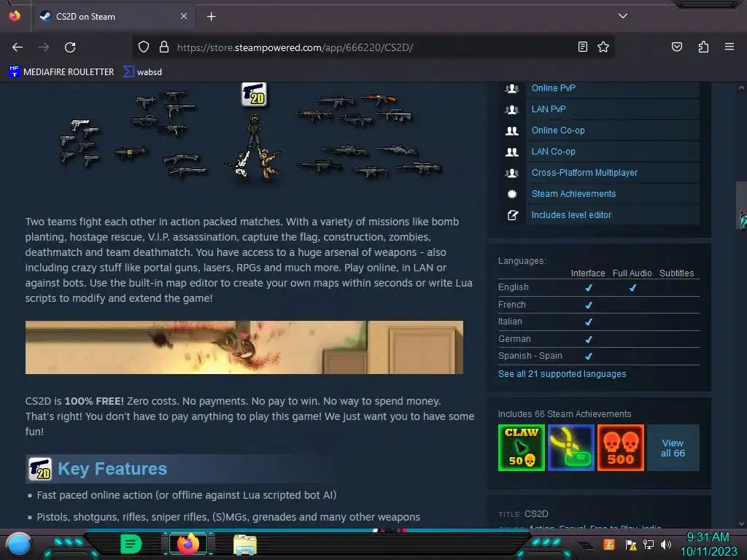This screenshot has width=747, height=560.
Task: Open the Start orb on taskbar
Action: coord(18,544)
